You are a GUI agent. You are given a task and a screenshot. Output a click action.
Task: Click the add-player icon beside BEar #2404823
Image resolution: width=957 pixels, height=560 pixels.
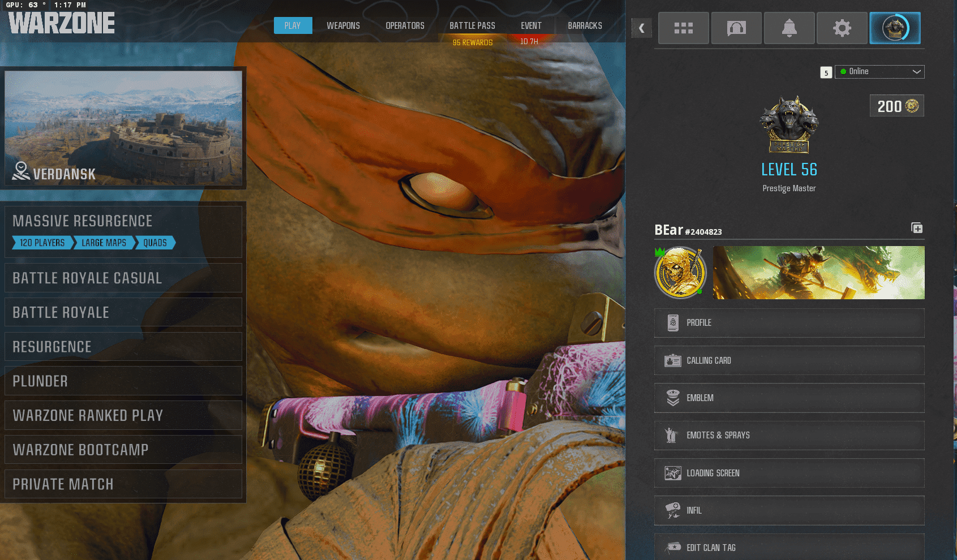[917, 228]
